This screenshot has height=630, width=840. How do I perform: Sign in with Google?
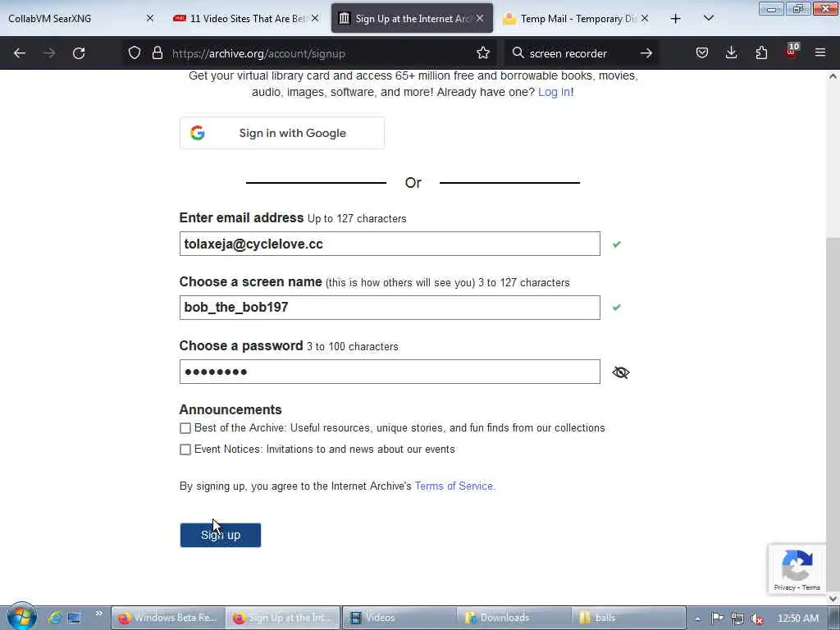click(282, 133)
